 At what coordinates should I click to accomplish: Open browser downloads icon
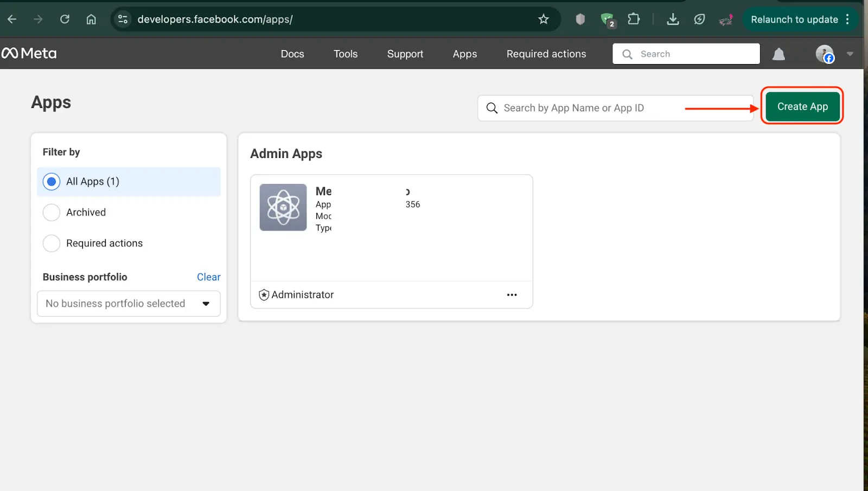click(673, 19)
